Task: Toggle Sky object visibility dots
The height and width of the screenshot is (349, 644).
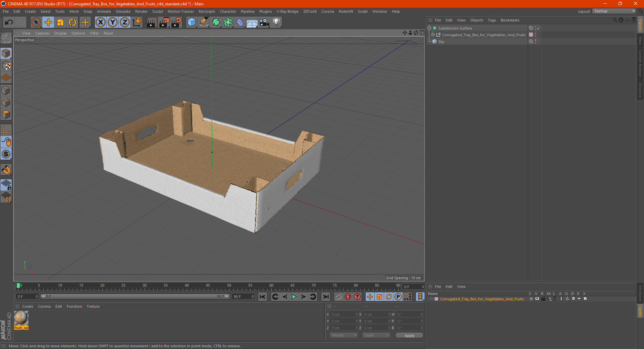Action: (535, 41)
